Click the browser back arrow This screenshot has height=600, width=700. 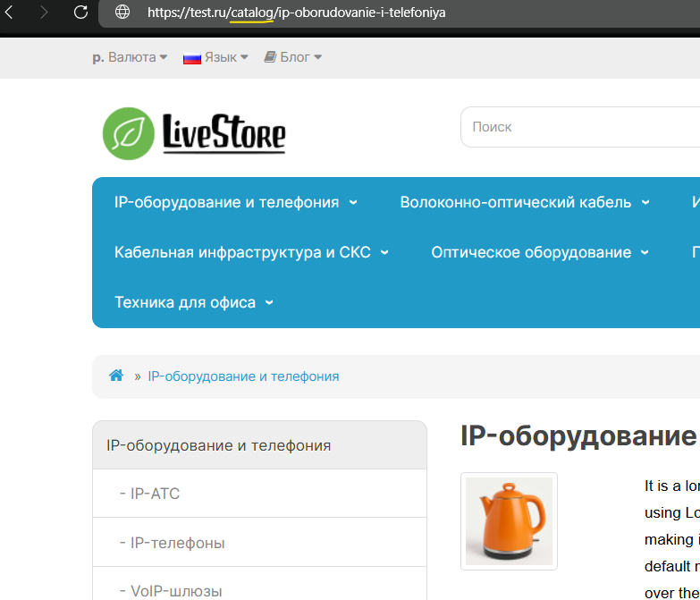click(x=10, y=13)
